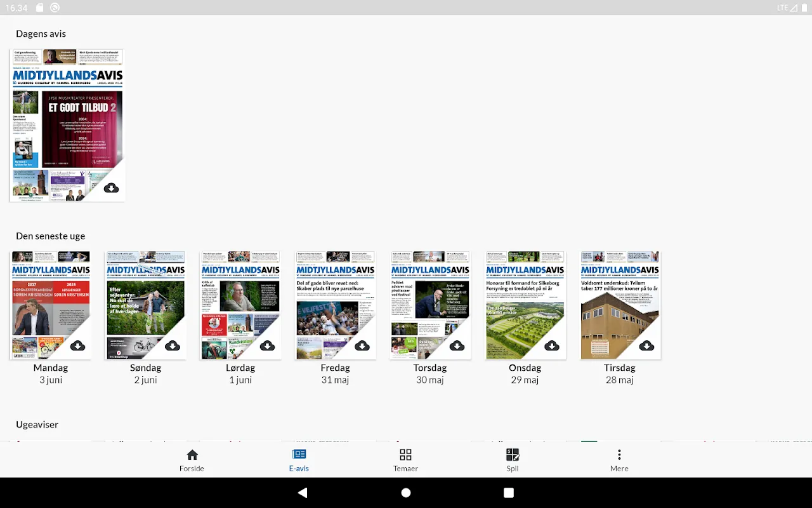The image size is (812, 508).
Task: Select the E-avis tab
Action: (x=299, y=461)
